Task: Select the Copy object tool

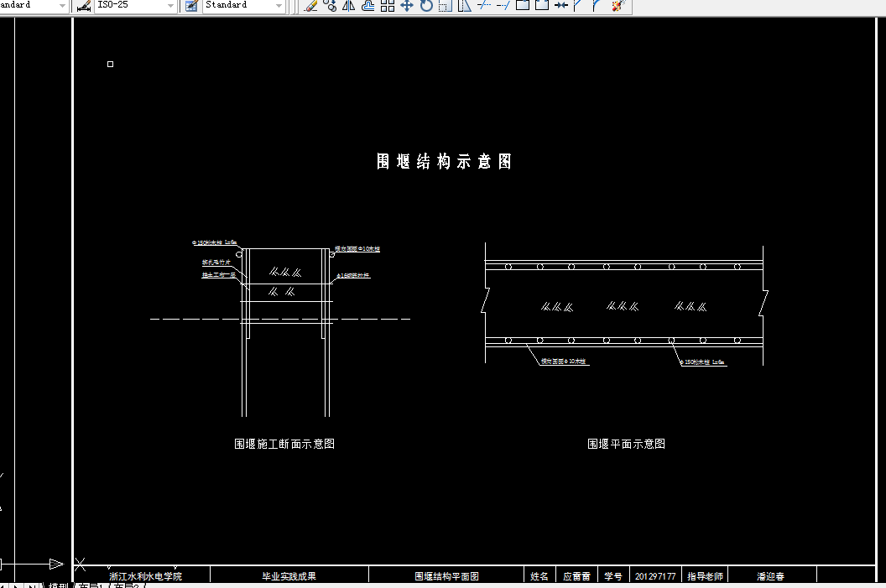Action: click(330, 6)
